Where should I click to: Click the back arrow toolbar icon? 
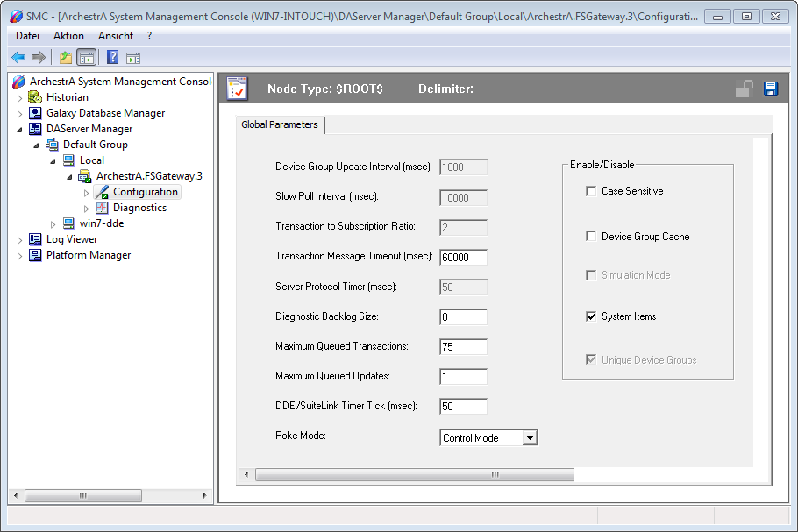coord(18,58)
